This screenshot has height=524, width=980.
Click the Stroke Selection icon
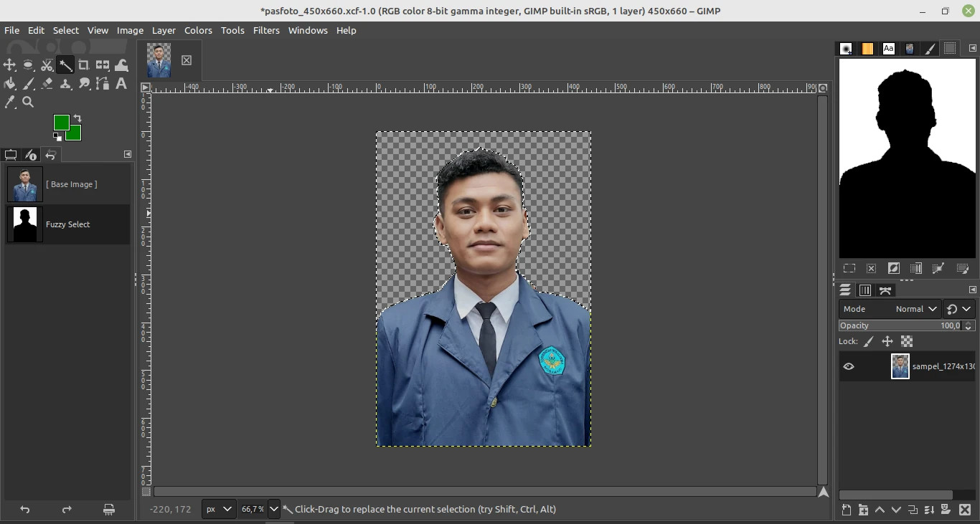(962, 268)
